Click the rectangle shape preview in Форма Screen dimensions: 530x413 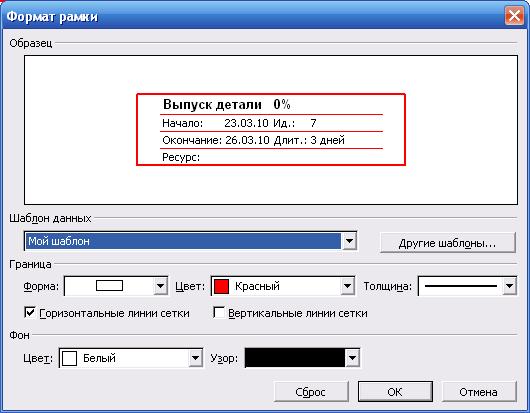click(x=109, y=286)
